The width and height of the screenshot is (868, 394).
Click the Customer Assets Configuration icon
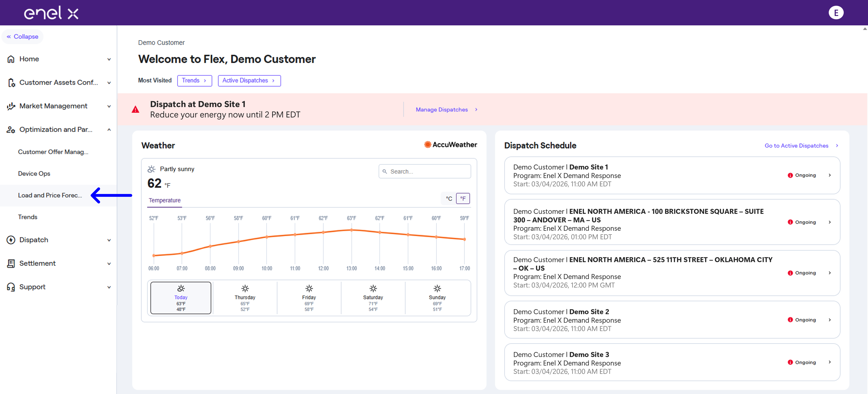click(11, 82)
